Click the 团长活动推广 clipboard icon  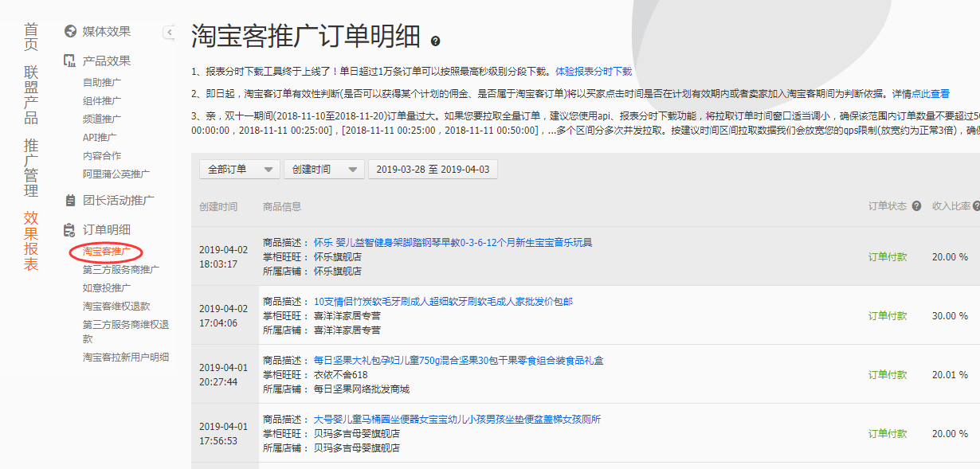click(69, 201)
